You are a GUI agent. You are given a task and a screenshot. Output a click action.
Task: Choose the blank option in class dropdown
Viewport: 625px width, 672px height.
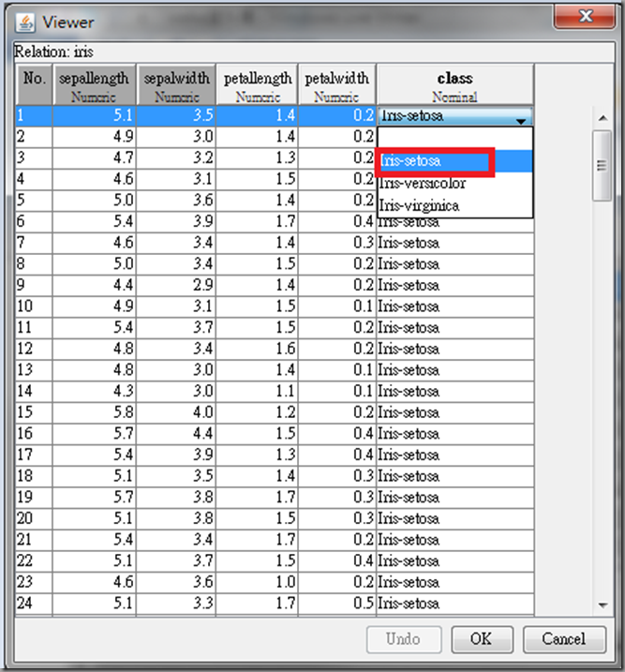pos(454,139)
